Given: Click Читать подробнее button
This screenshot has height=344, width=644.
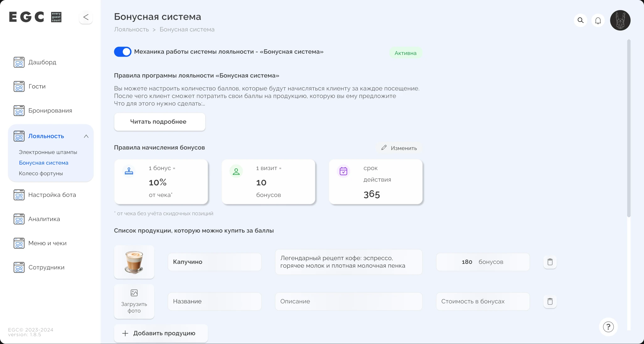Looking at the screenshot, I should (x=160, y=122).
